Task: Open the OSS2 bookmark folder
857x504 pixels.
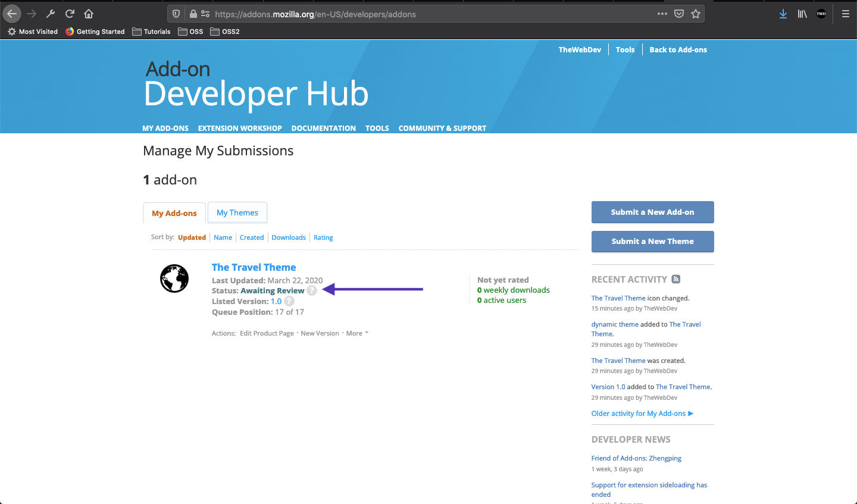Action: (x=225, y=32)
